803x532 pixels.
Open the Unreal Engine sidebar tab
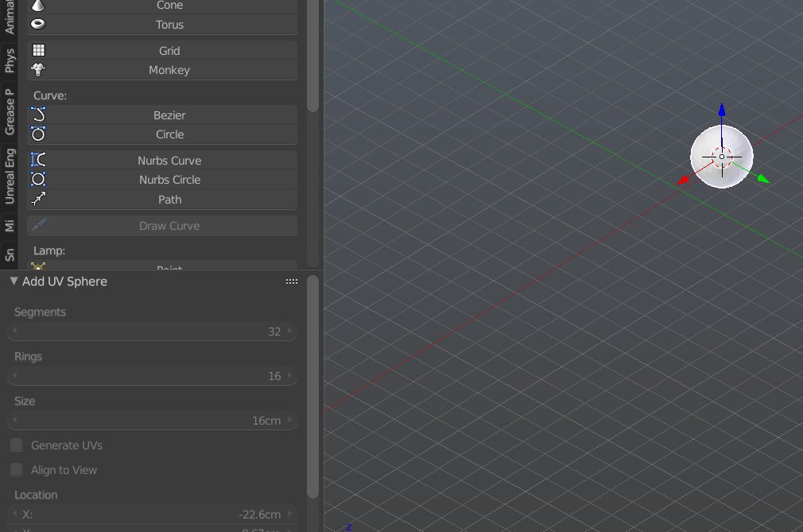[9, 176]
